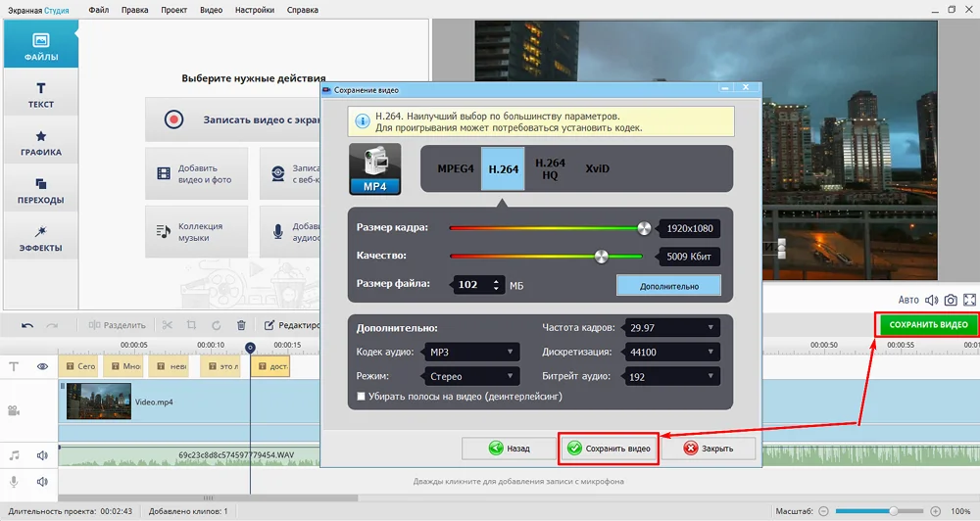
Task: Select the H.264 codec tab
Action: [503, 168]
